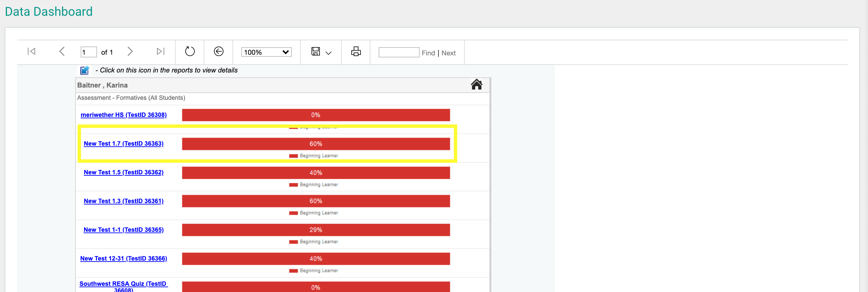Click the Baitner, Karina name header
This screenshot has height=292, width=868.
(103, 85)
